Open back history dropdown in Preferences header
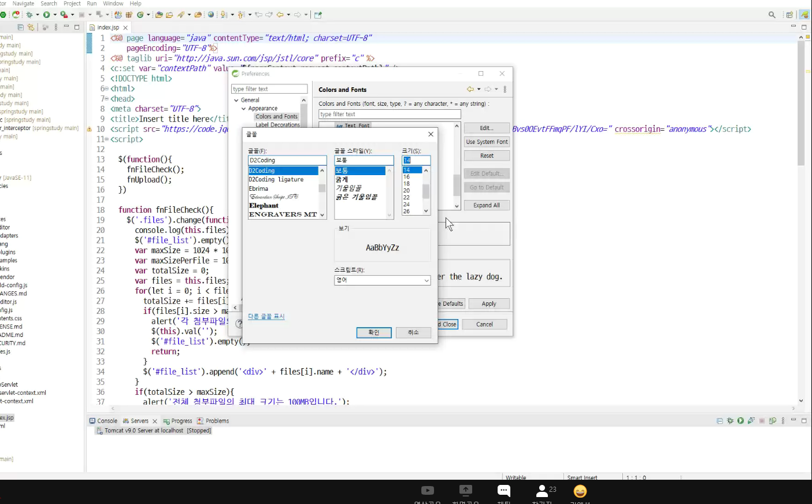This screenshot has width=812, height=504. point(479,89)
